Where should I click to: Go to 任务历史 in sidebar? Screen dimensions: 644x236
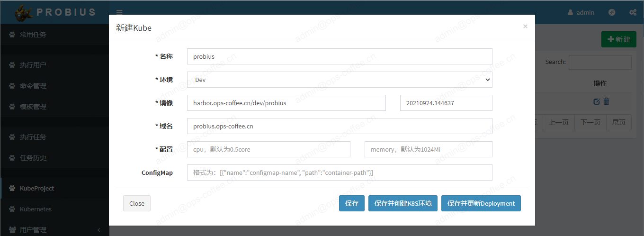click(x=33, y=158)
